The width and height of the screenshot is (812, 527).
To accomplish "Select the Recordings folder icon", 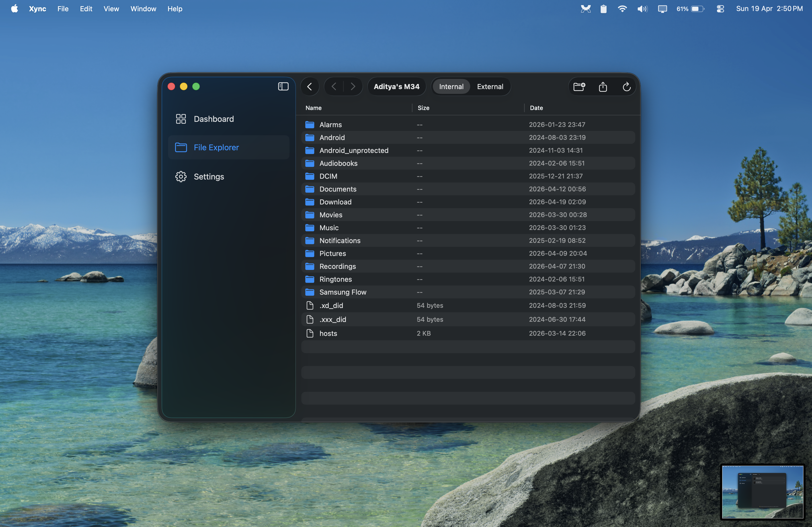I will pyautogui.click(x=310, y=266).
